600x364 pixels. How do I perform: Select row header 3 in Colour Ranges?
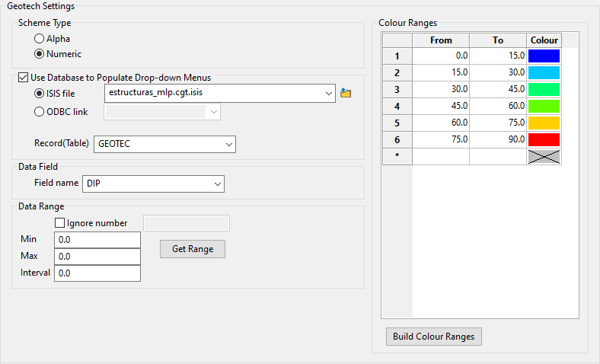pos(397,89)
